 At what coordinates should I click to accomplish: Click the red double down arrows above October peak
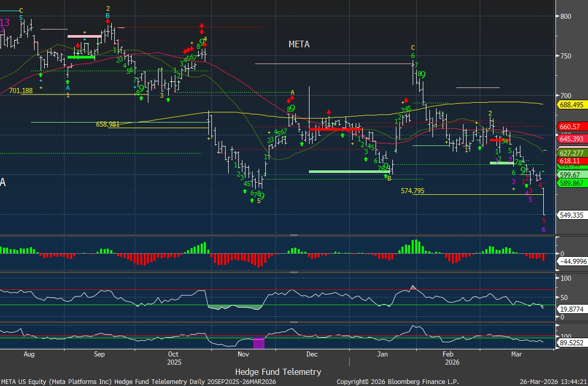coord(202,28)
